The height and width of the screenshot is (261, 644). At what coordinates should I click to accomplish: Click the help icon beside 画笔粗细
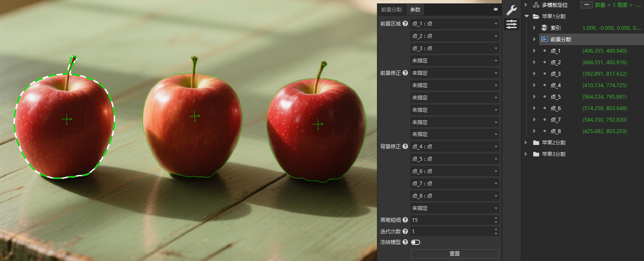(405, 220)
